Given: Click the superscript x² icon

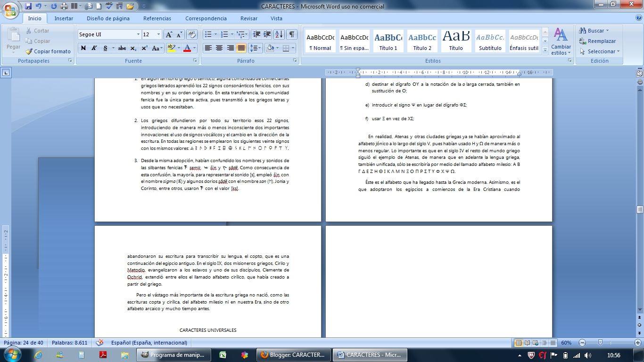Looking at the screenshot, I should pos(144,48).
